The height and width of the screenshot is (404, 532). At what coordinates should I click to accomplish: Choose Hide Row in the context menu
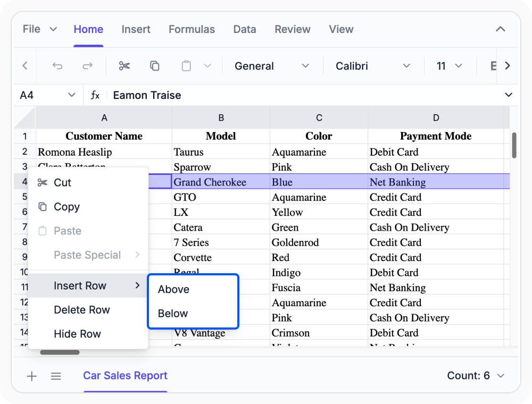[x=88, y=334]
